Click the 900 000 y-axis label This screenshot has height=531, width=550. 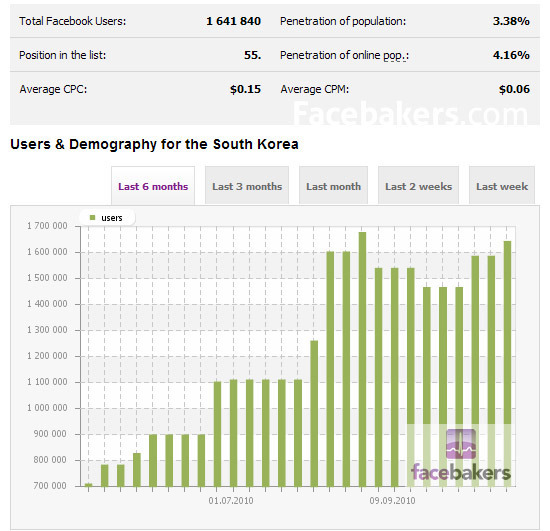[x=50, y=434]
